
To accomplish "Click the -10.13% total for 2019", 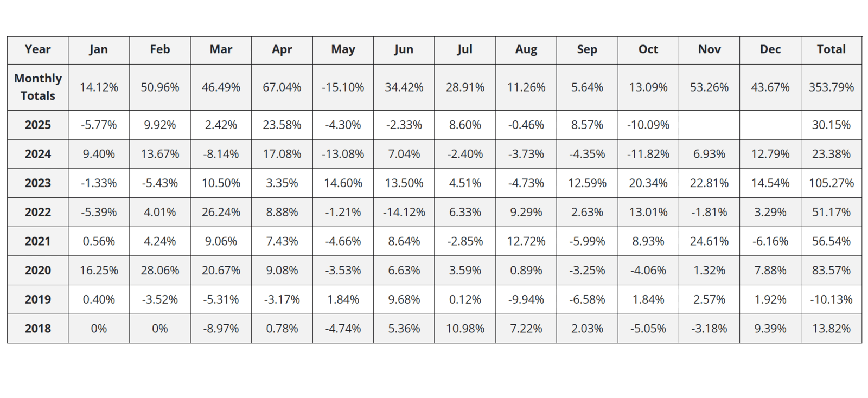I will point(831,299).
